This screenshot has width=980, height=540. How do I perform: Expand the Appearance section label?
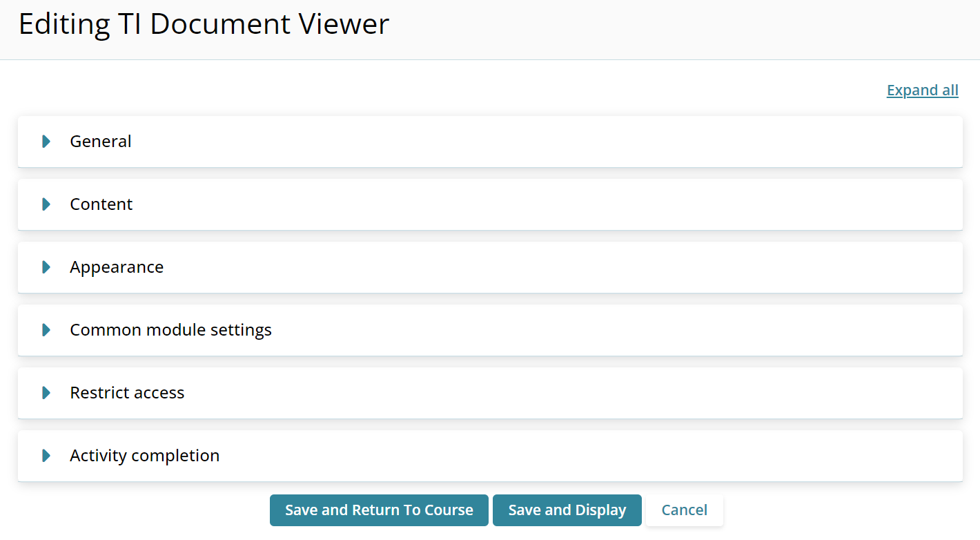[117, 267]
